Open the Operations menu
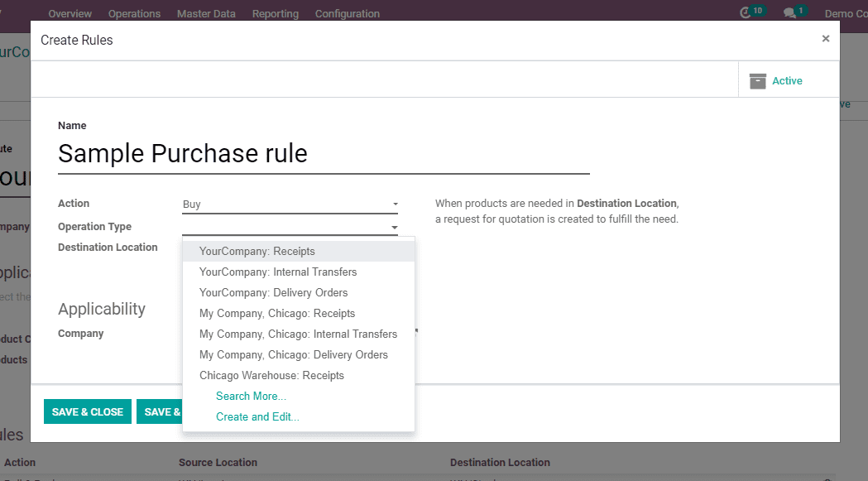The height and width of the screenshot is (481, 868). click(135, 14)
